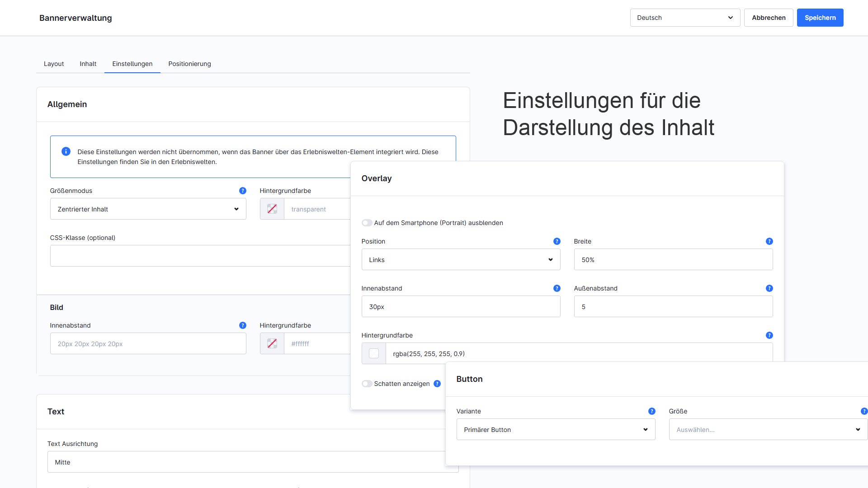
Task: Toggle Auf dem Smartphone (Portrait) ausblenden
Action: pos(367,223)
